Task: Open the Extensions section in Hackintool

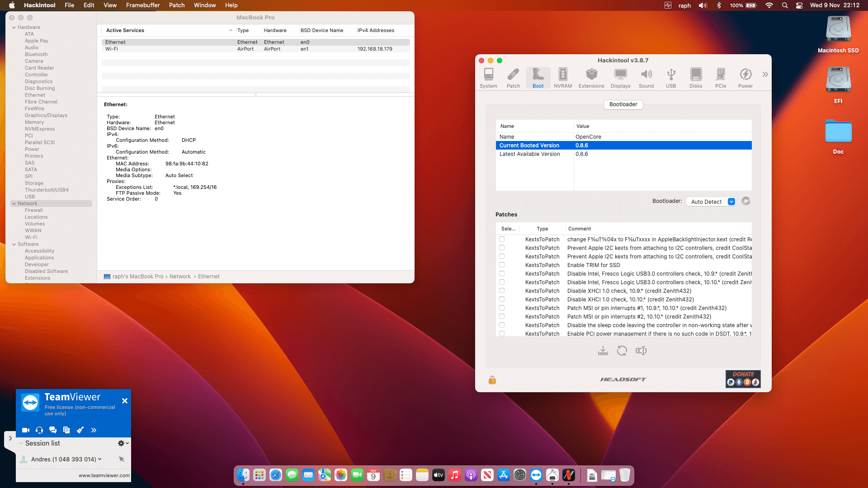Action: (591, 78)
